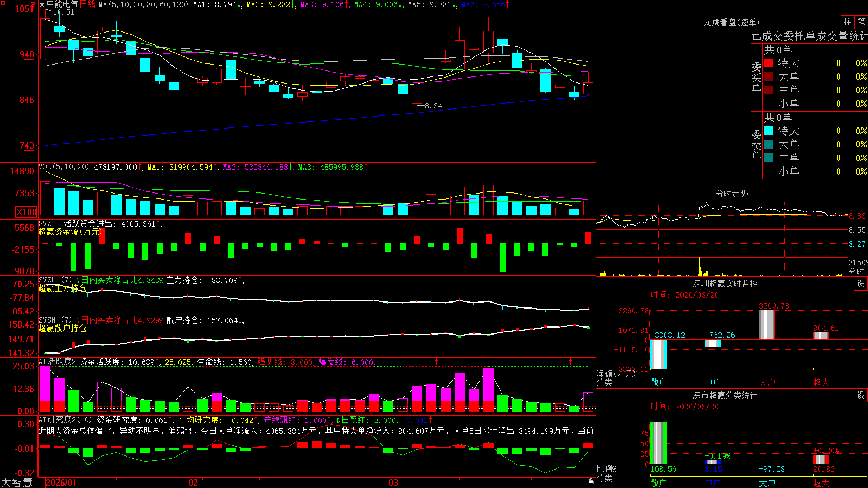The width and height of the screenshot is (868, 488).
Task: Click the 大智慧 label at bottom-left
Action: (17, 483)
